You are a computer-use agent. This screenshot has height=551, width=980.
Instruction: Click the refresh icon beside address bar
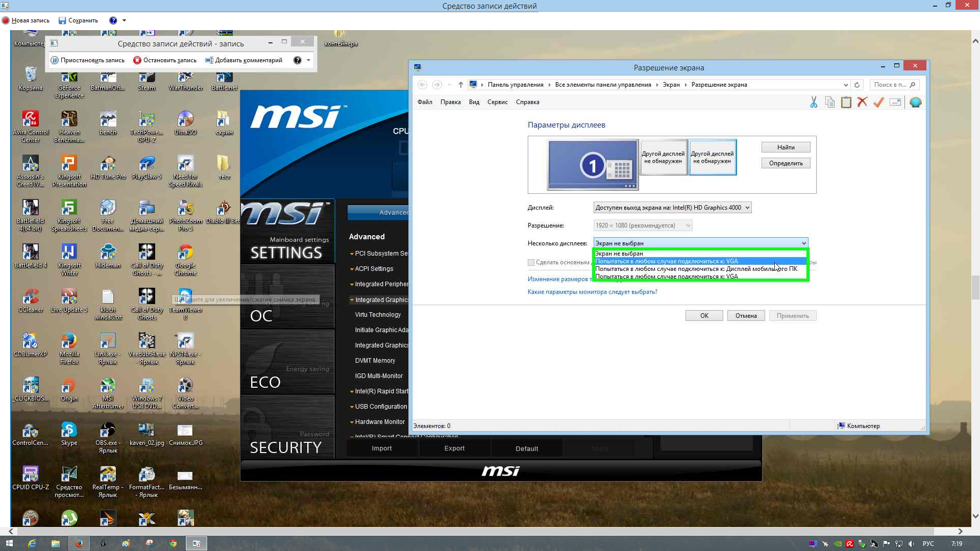click(857, 85)
